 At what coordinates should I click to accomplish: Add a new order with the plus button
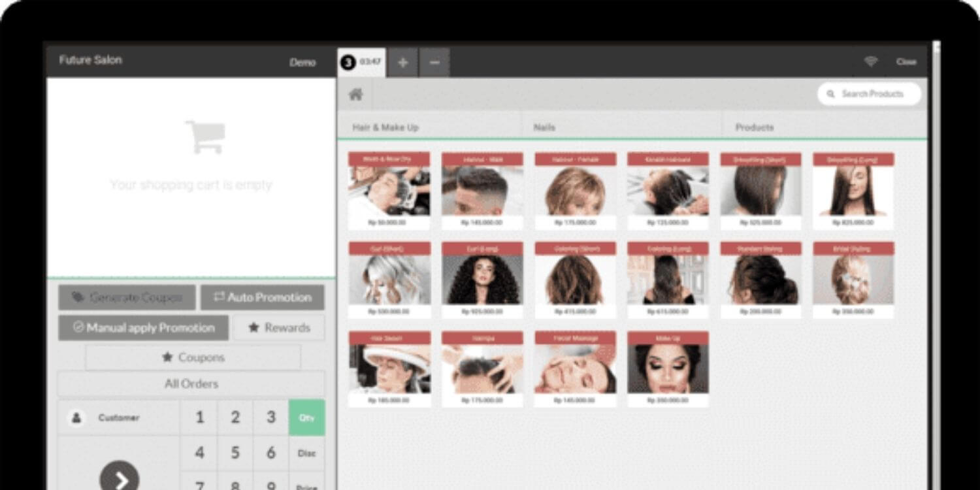[403, 63]
